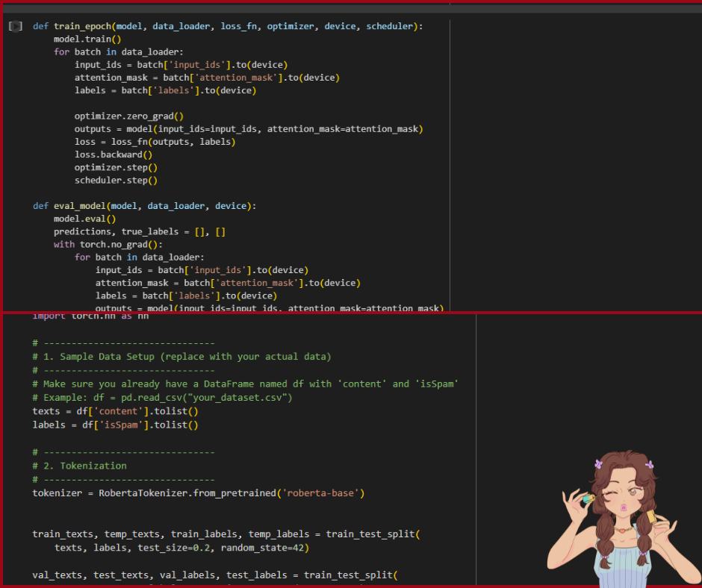Click the '# 2. Tokenization' comment

79,466
